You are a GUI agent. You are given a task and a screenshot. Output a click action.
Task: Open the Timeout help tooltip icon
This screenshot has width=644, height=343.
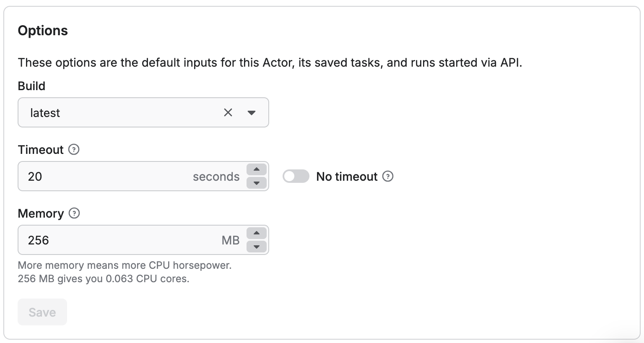pos(74,150)
